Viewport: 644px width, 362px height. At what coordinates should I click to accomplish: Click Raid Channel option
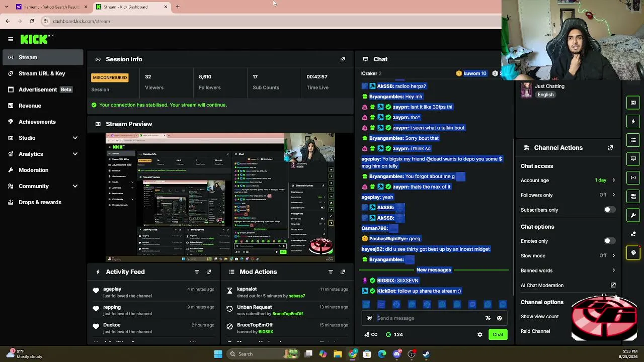click(535, 331)
